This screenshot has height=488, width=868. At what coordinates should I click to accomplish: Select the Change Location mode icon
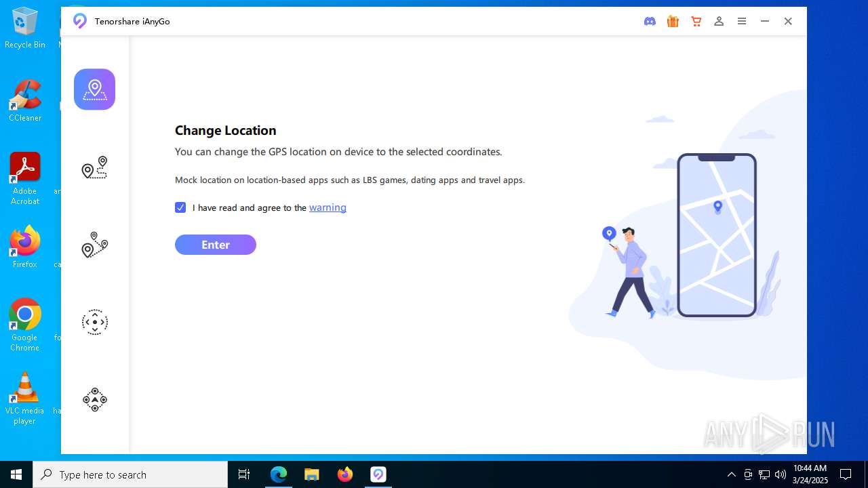(x=94, y=89)
